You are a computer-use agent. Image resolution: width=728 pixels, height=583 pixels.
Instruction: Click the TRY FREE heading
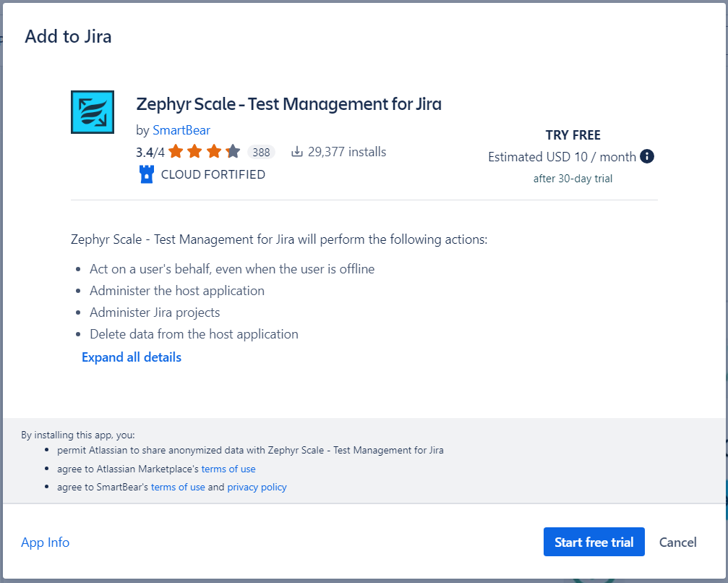tap(573, 135)
